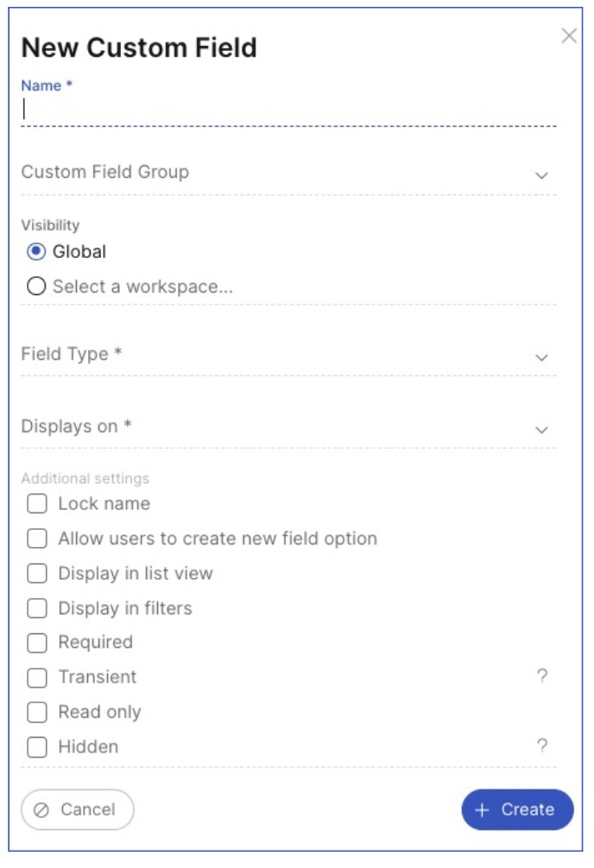Enable the Hidden checkbox

click(37, 747)
